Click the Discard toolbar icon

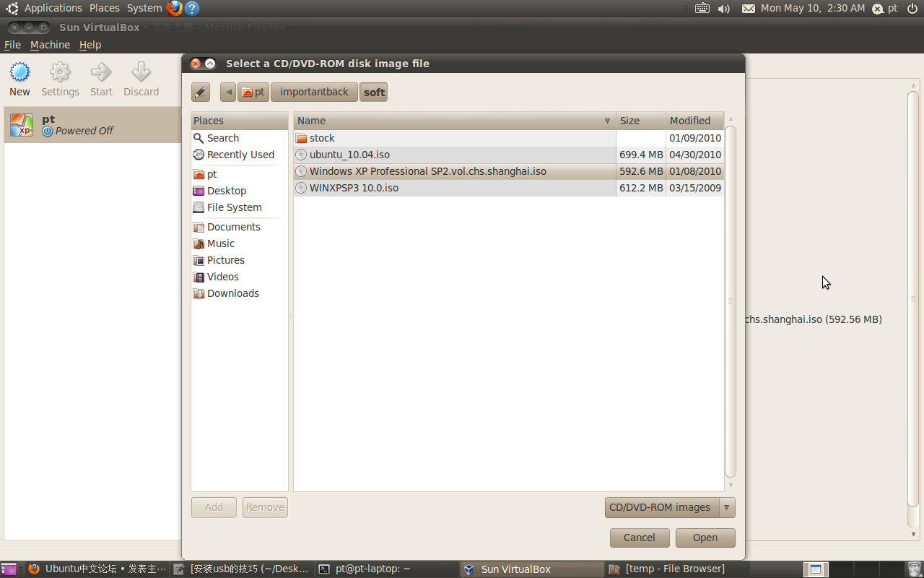(x=141, y=72)
